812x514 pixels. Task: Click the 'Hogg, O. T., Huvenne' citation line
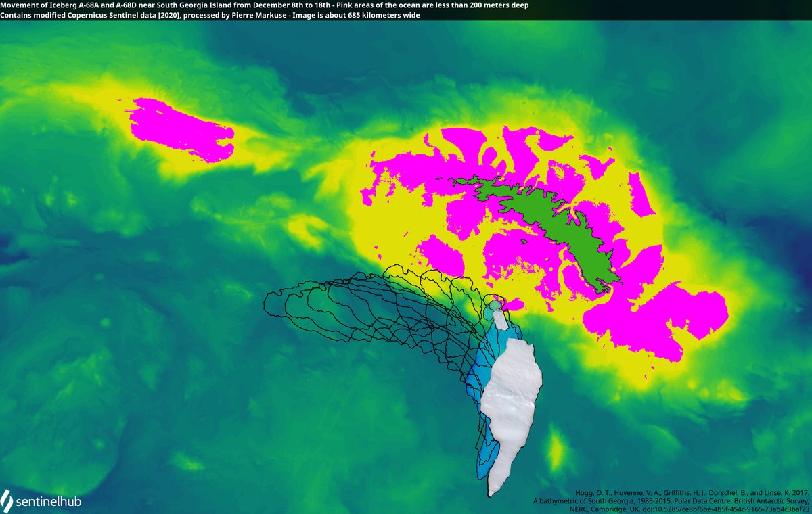click(x=692, y=492)
